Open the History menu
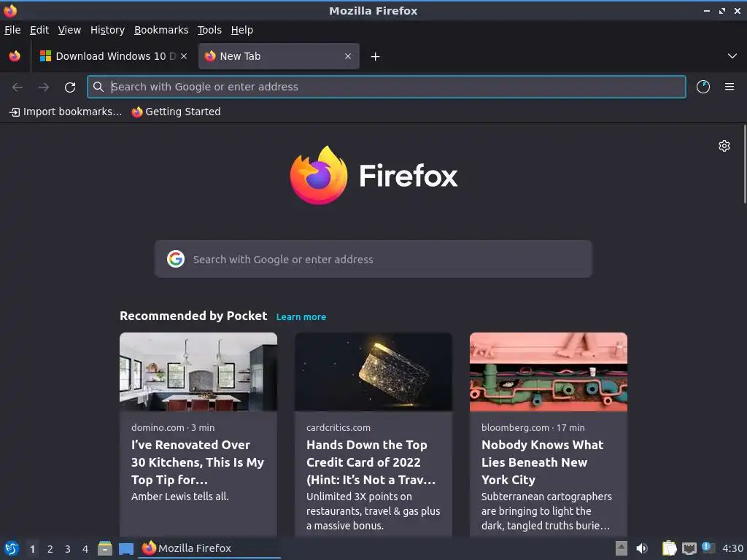This screenshot has width=747, height=560. (107, 30)
